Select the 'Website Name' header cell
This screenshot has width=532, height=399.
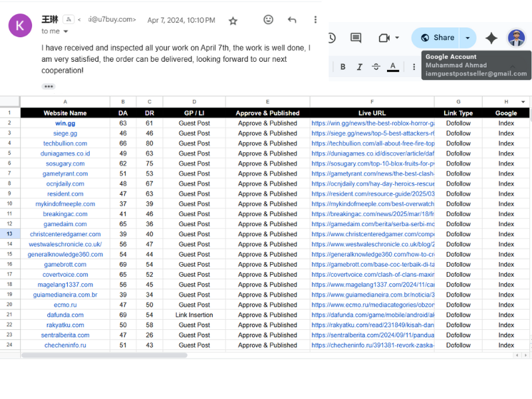pyautogui.click(x=65, y=113)
